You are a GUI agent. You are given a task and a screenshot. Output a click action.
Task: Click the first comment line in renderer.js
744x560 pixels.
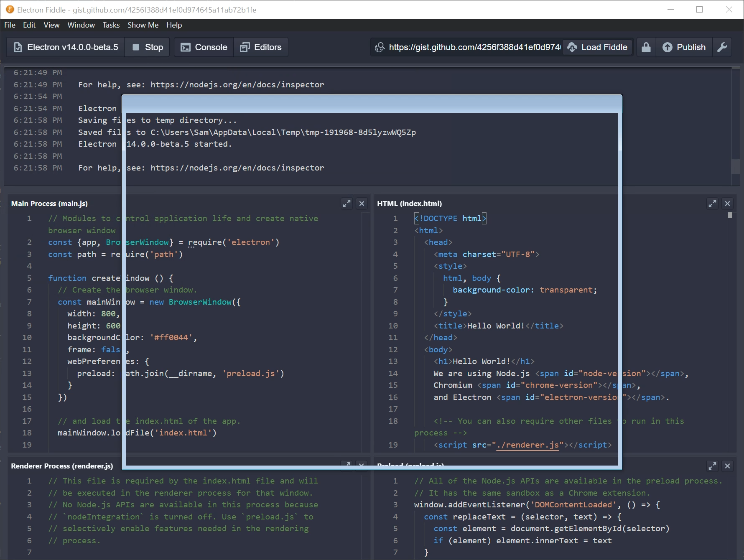pyautogui.click(x=183, y=481)
